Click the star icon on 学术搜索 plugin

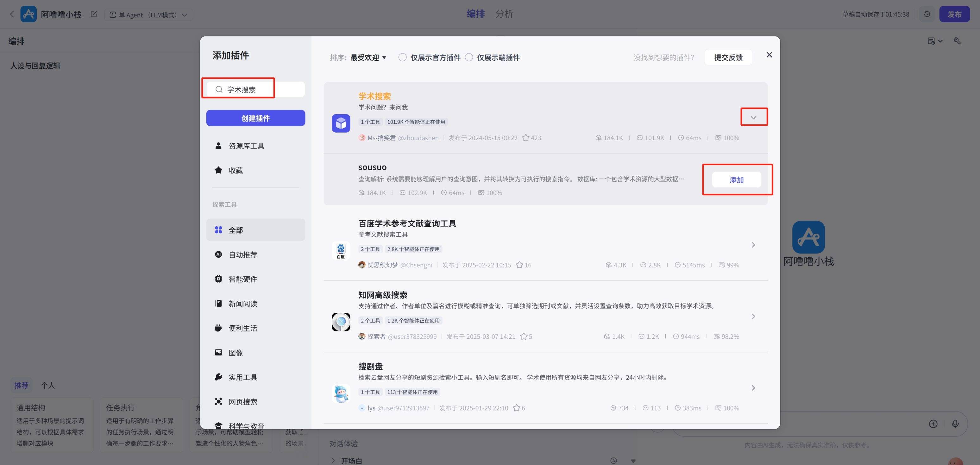pyautogui.click(x=526, y=138)
